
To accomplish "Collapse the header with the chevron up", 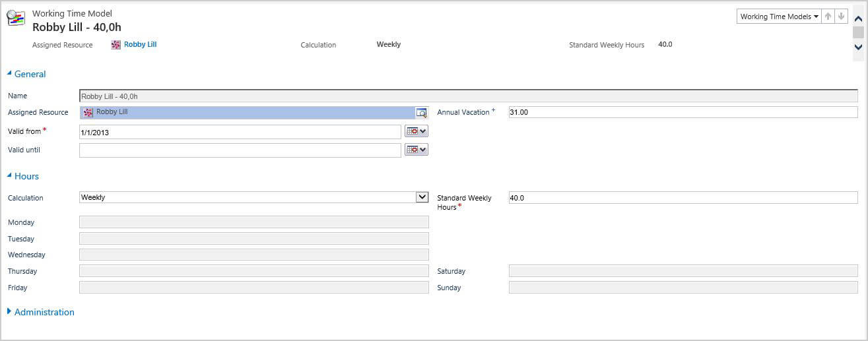I will (x=858, y=19).
